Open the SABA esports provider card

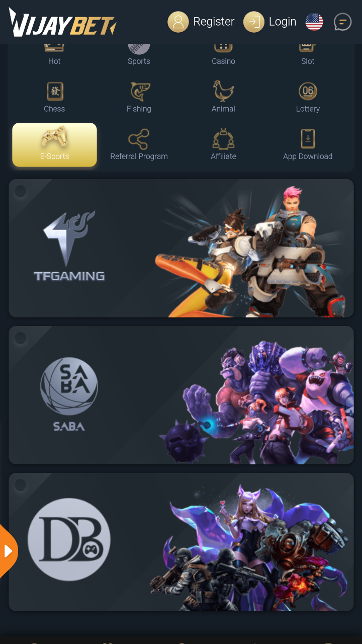point(181,395)
